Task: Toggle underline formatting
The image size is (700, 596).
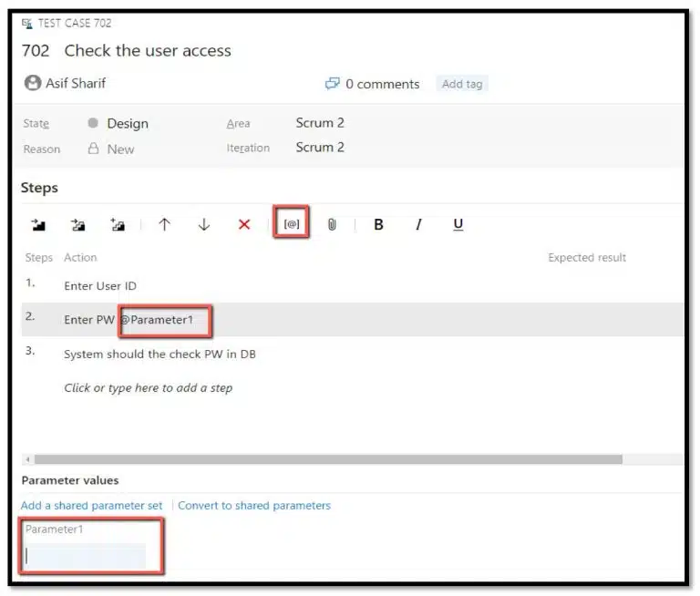Action: 458,225
